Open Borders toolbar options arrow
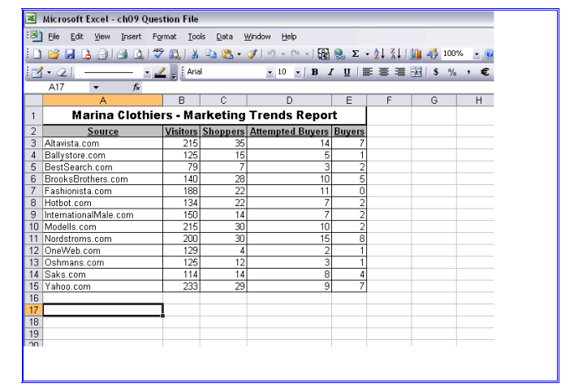Viewport: 574px width, 392px height. point(174,75)
